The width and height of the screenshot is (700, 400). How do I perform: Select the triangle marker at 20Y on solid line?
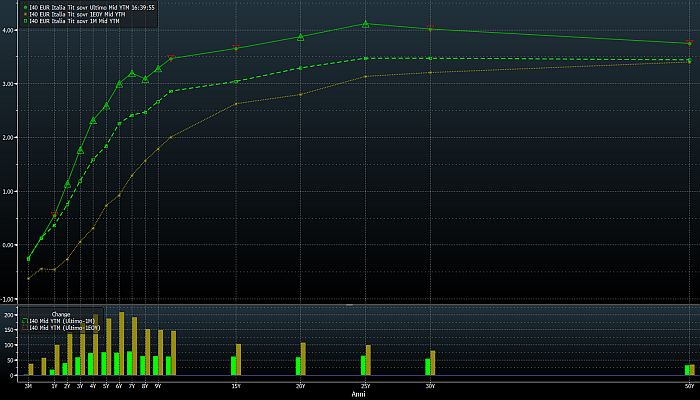click(301, 37)
